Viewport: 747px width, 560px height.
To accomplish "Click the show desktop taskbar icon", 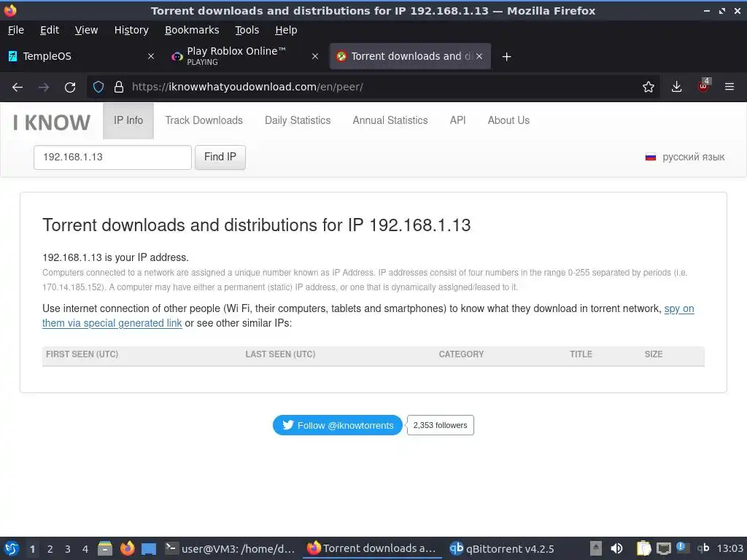I will [149, 549].
